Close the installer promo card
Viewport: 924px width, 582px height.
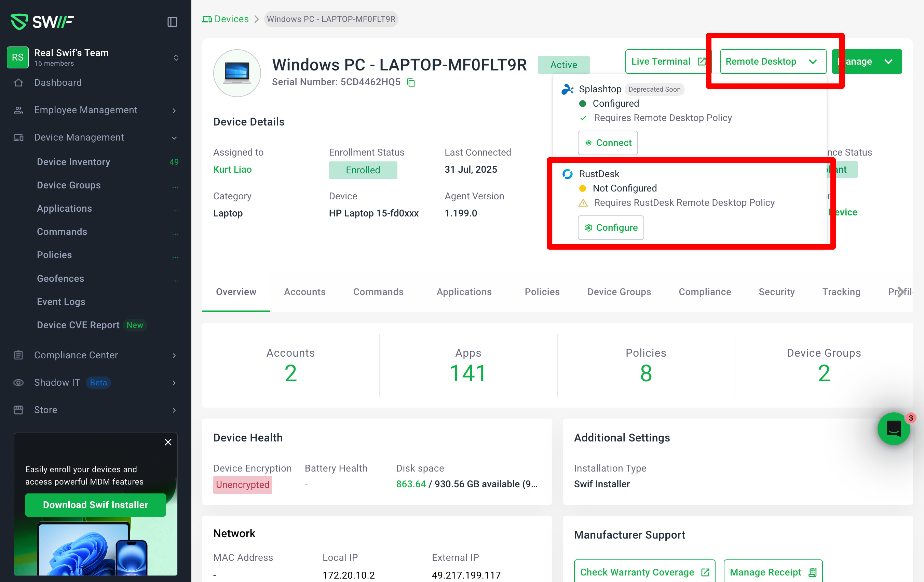(168, 442)
